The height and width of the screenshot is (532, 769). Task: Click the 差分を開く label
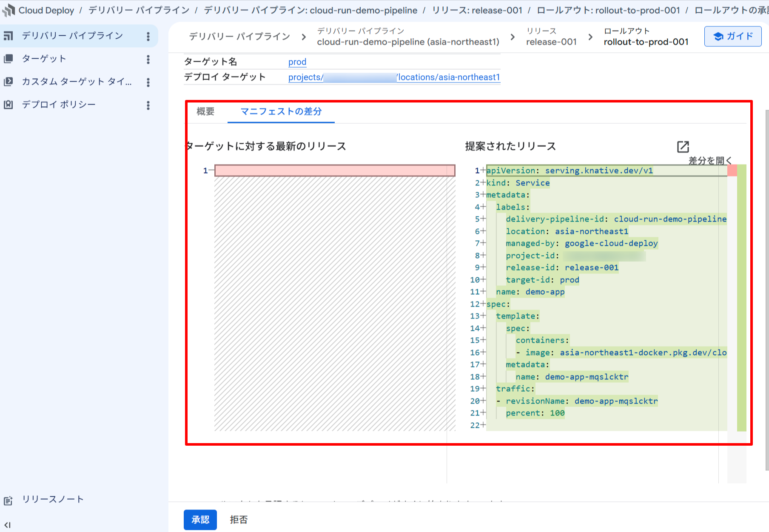710,160
